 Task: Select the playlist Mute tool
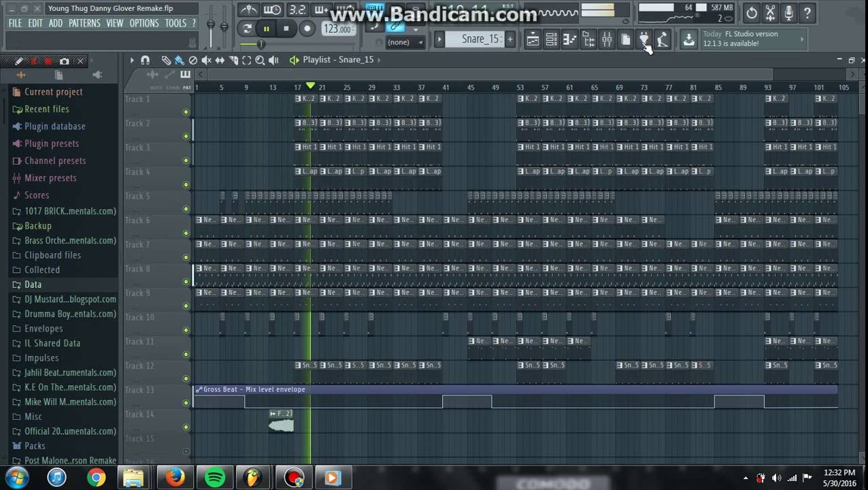pos(207,60)
